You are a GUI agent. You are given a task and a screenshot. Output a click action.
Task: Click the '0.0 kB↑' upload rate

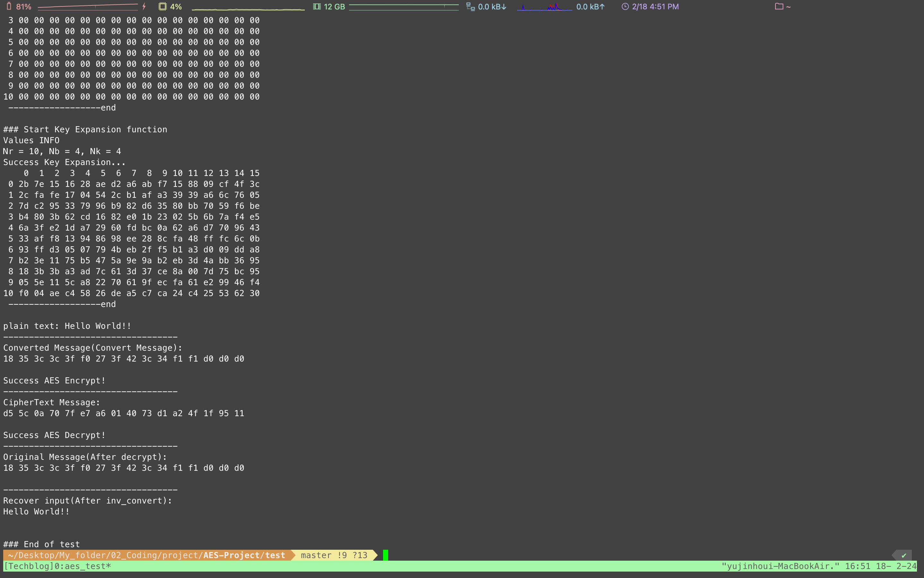pos(590,6)
